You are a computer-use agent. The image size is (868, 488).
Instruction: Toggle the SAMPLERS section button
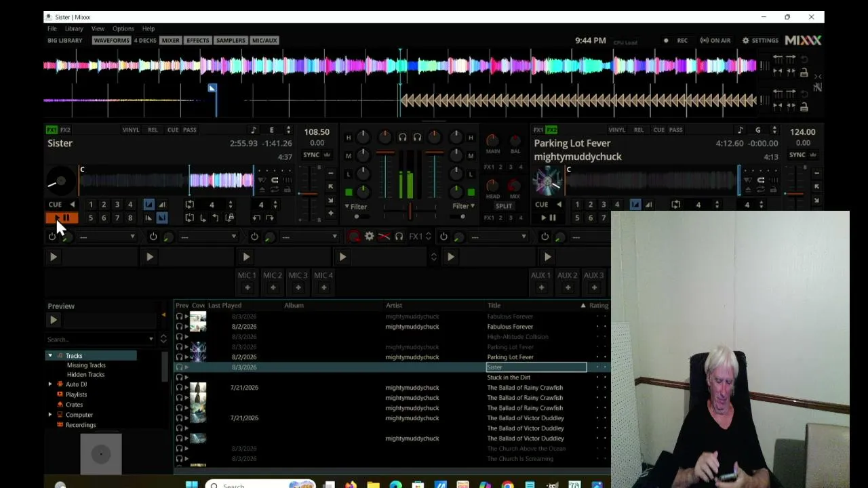231,40
